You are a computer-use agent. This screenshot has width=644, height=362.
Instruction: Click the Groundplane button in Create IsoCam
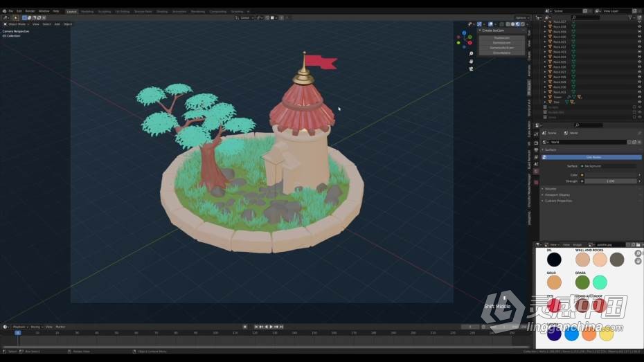(x=501, y=53)
